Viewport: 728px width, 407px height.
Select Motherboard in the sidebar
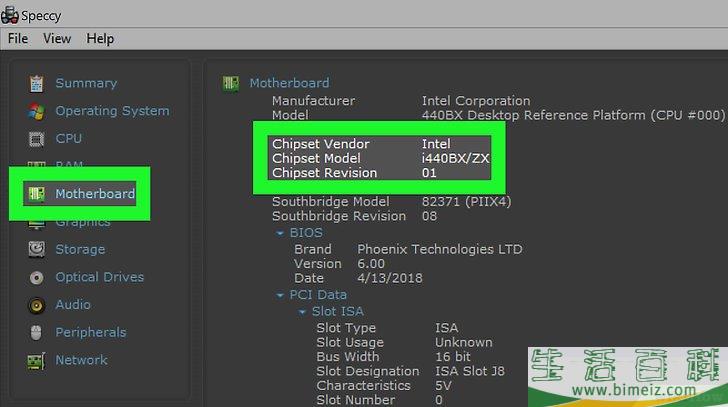coord(95,194)
